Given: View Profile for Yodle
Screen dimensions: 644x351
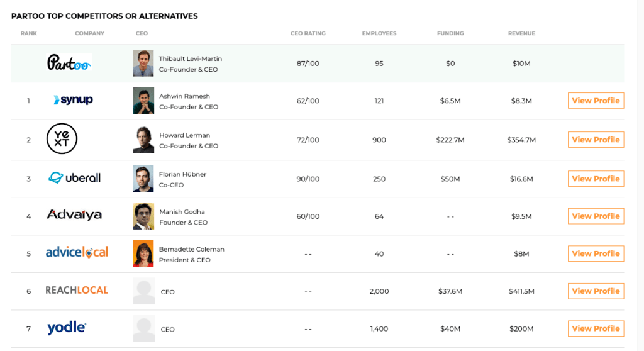Looking at the screenshot, I should click(x=596, y=328).
